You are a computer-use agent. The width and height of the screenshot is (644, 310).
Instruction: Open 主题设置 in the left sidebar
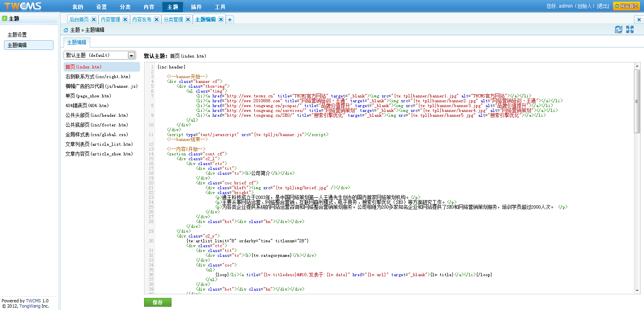tap(17, 35)
